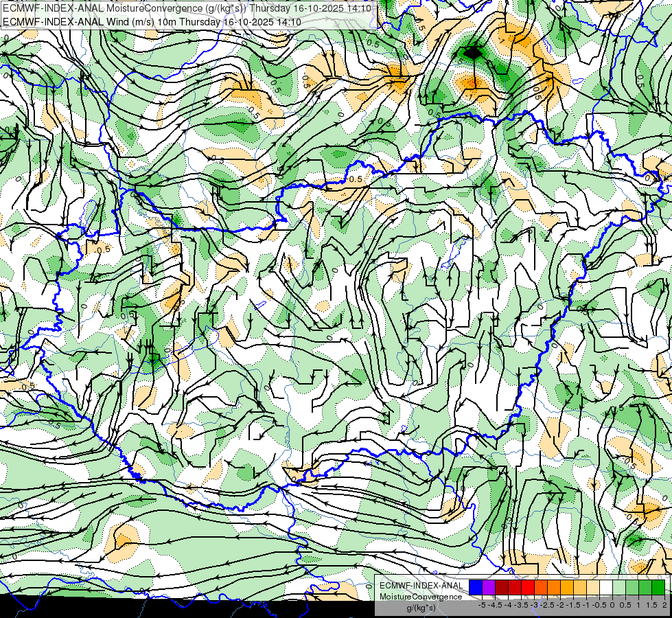Select the white legend swatch left of 0
Viewport: 672px width, 618px height.
(606, 587)
